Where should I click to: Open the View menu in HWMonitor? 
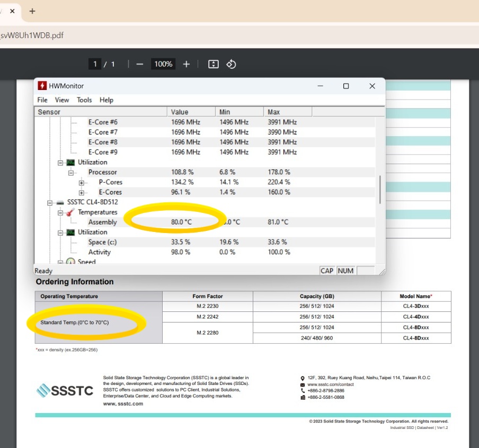[62, 100]
